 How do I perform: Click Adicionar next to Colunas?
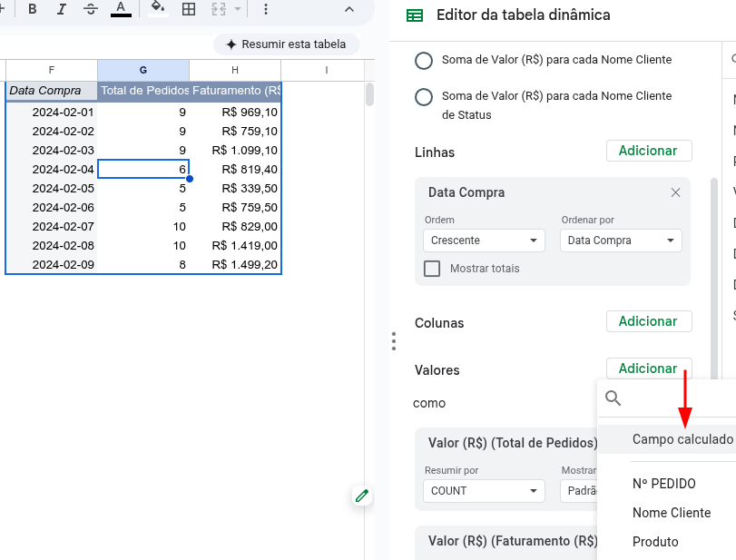[x=648, y=320]
